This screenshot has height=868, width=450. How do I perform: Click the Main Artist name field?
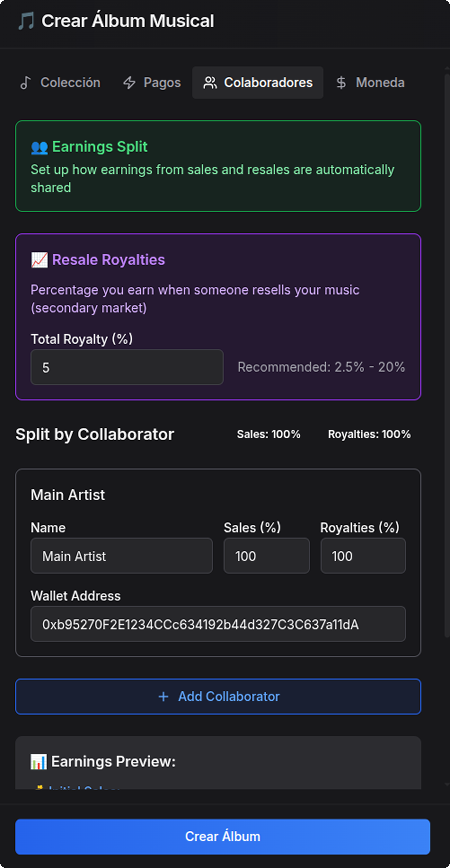(121, 556)
